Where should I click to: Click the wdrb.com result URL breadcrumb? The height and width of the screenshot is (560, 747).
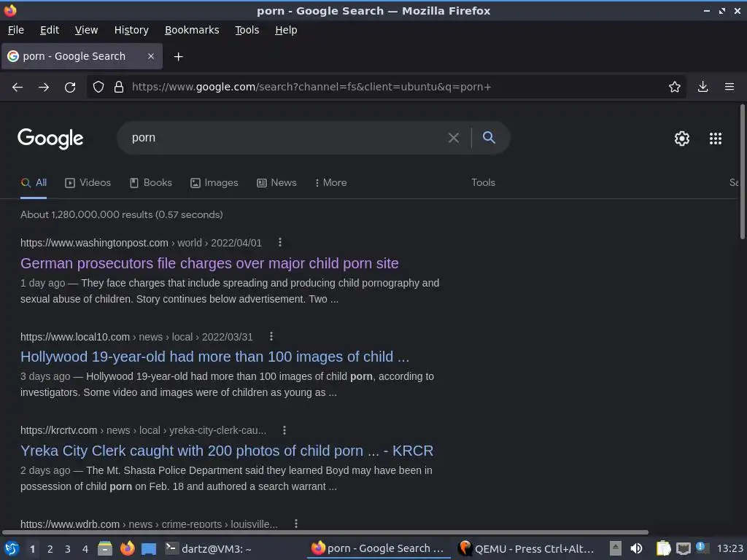pos(149,524)
